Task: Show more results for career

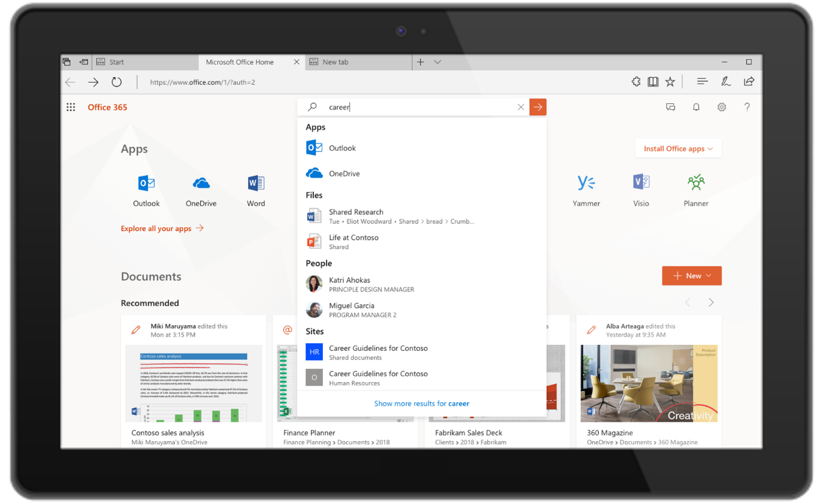Action: coord(422,402)
